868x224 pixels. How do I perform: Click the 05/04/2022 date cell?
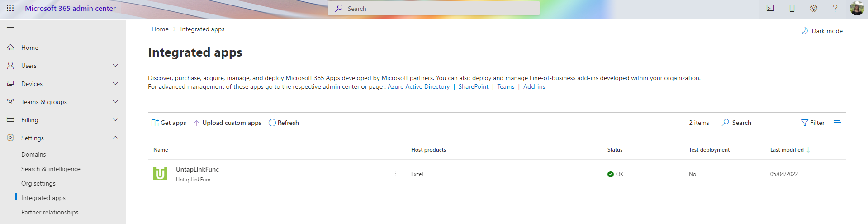(784, 174)
